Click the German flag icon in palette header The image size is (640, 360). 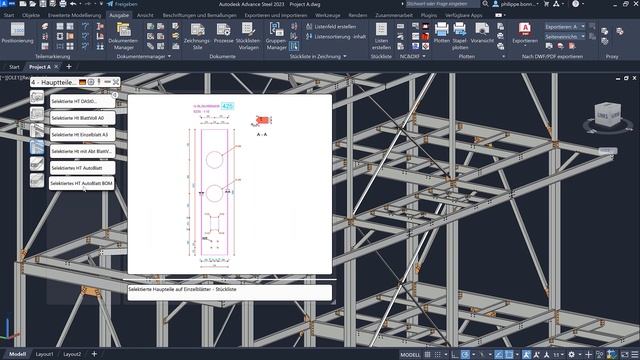pyautogui.click(x=82, y=82)
